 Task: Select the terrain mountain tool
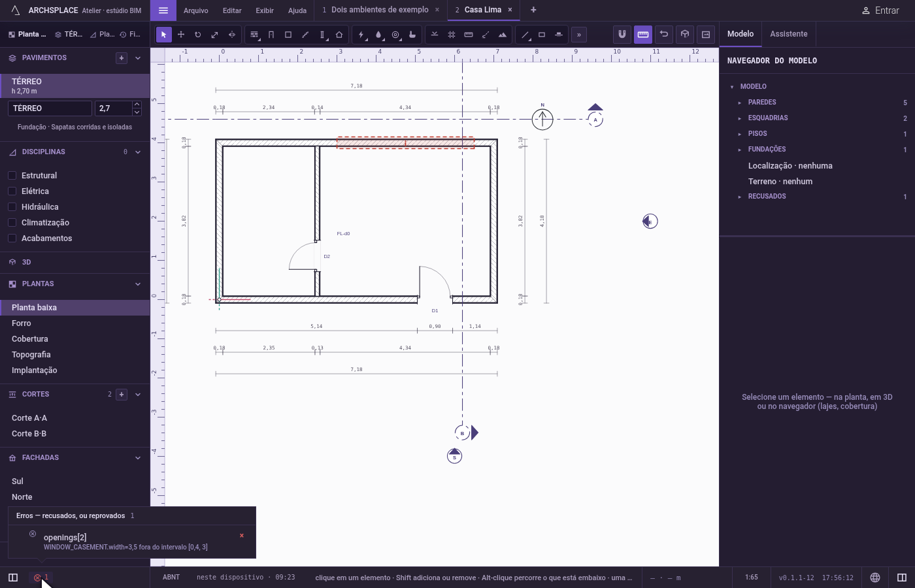tap(503, 35)
